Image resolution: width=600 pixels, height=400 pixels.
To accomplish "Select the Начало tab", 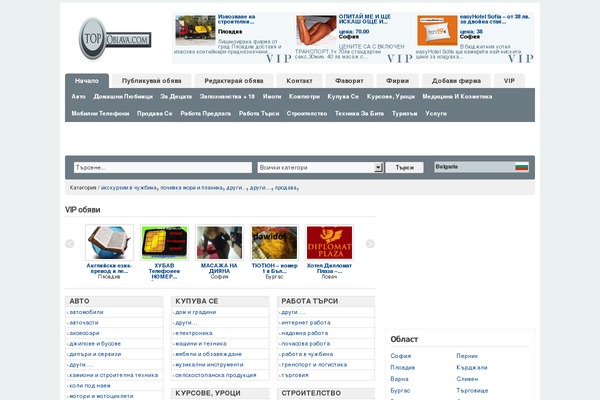I will [87, 81].
